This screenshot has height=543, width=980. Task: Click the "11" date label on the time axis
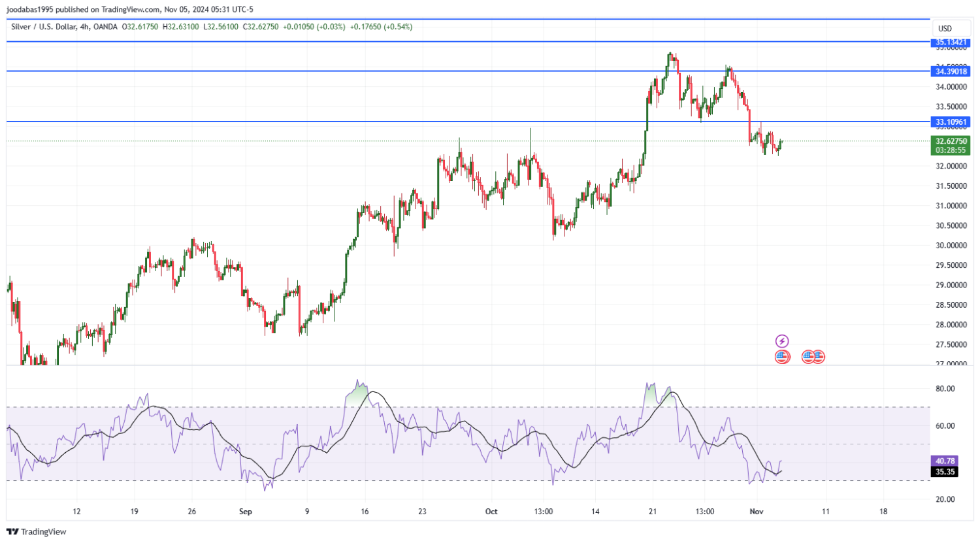point(826,512)
